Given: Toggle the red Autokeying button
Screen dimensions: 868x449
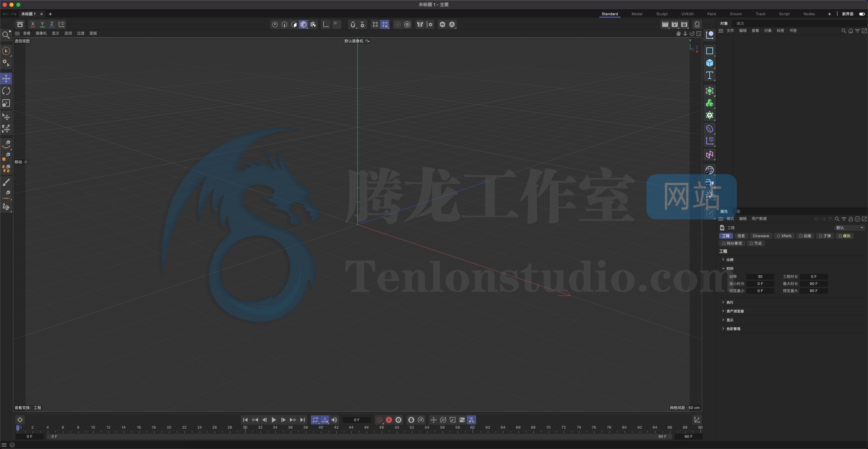Looking at the screenshot, I should pos(389,420).
